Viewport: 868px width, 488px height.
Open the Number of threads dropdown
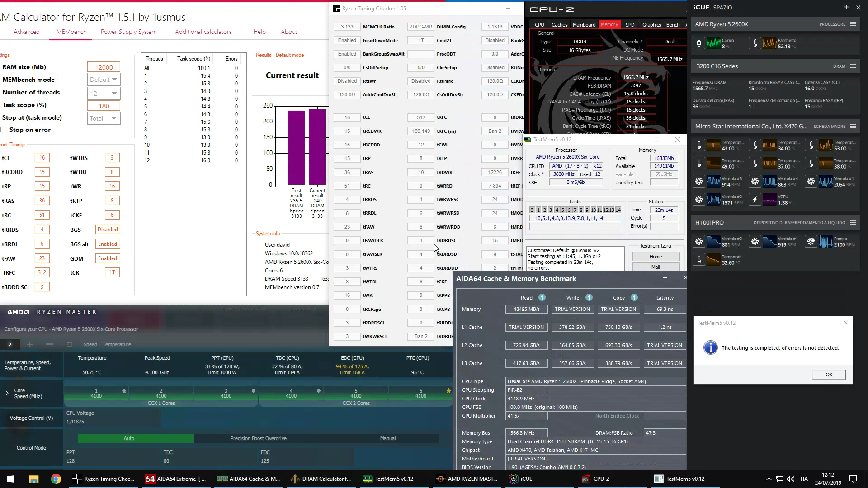point(104,93)
